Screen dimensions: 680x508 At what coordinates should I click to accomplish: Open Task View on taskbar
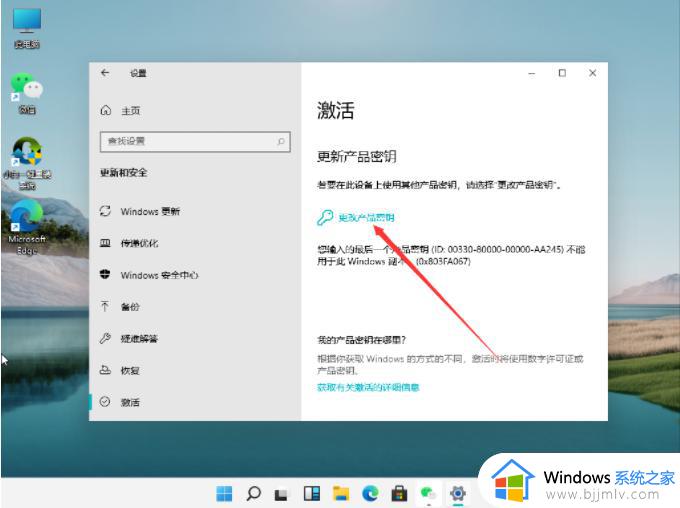(281, 494)
